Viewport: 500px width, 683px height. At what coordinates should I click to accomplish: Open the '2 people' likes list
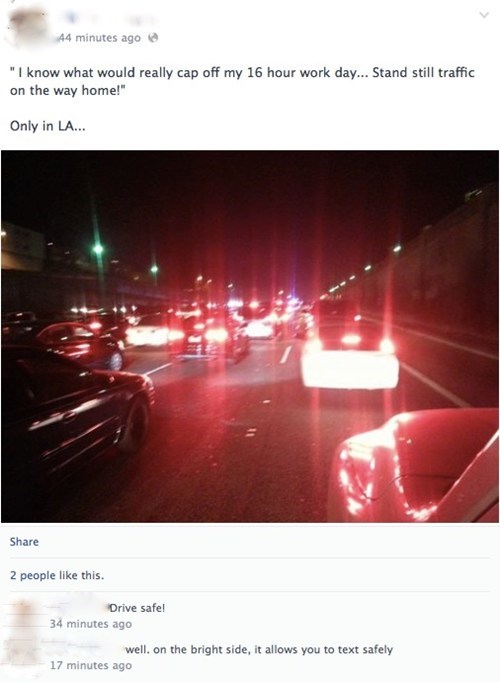(33, 575)
